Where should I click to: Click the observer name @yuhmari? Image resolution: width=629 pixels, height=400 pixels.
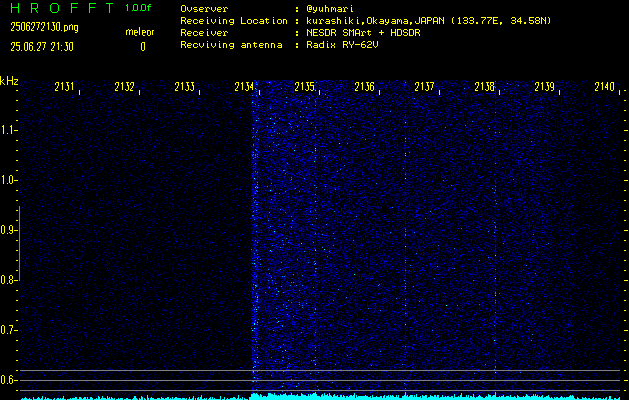click(x=330, y=9)
